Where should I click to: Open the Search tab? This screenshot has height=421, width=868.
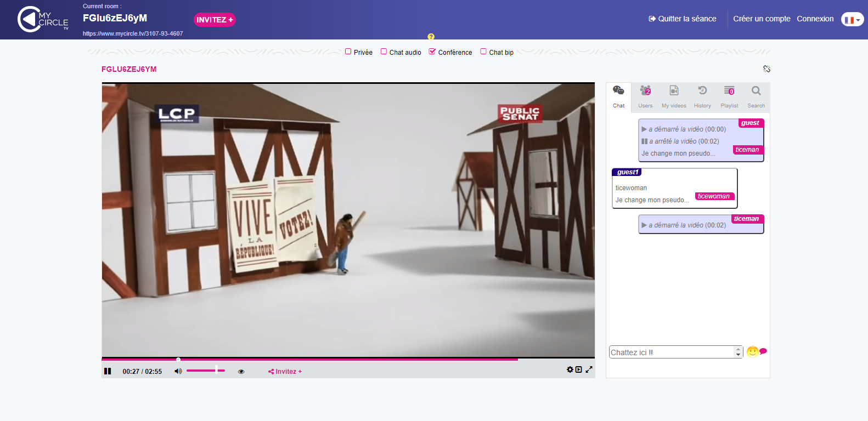pos(756,97)
